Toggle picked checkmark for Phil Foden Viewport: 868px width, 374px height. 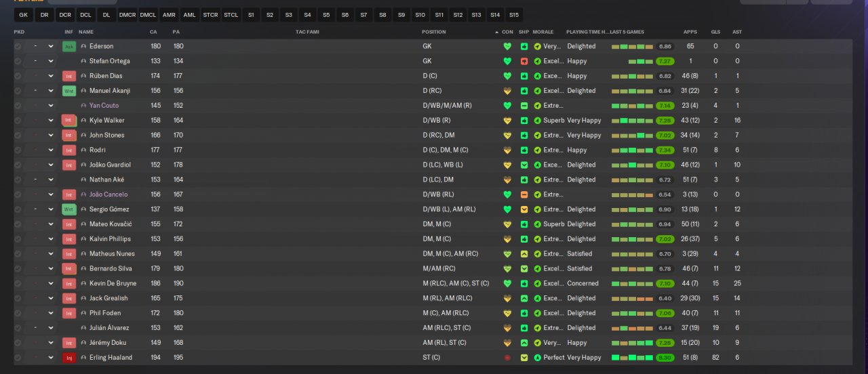coord(18,313)
